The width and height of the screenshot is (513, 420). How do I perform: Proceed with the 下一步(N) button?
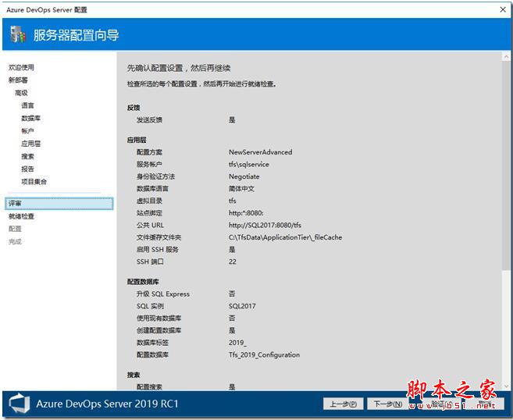pyautogui.click(x=388, y=404)
